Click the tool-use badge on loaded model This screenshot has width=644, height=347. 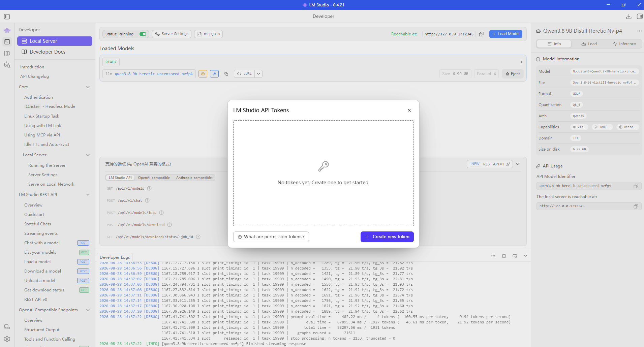tap(214, 74)
